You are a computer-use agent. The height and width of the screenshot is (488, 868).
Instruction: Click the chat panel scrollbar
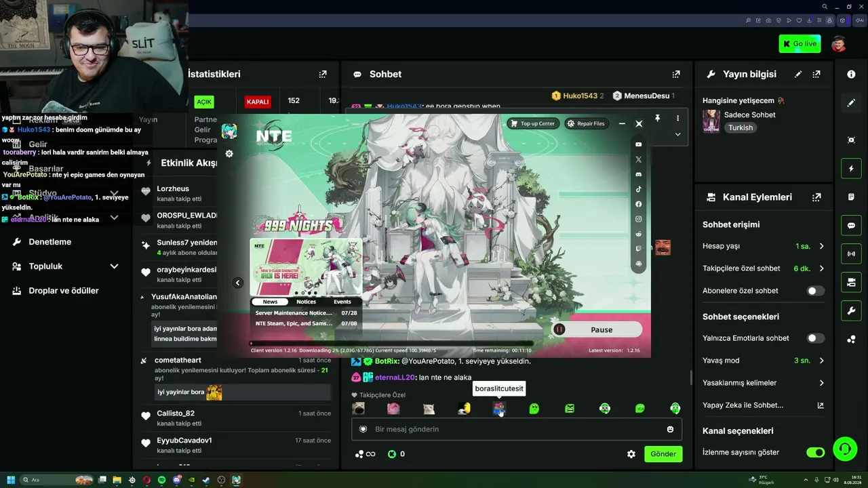[x=691, y=377]
